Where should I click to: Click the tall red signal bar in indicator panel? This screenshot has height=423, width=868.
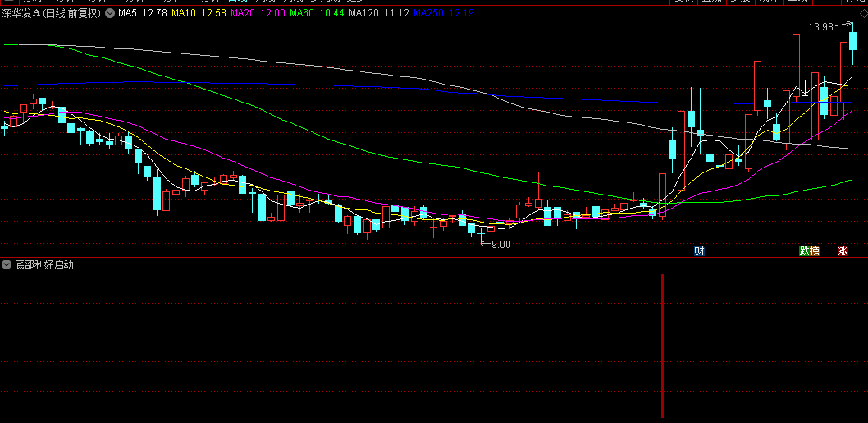point(662,346)
